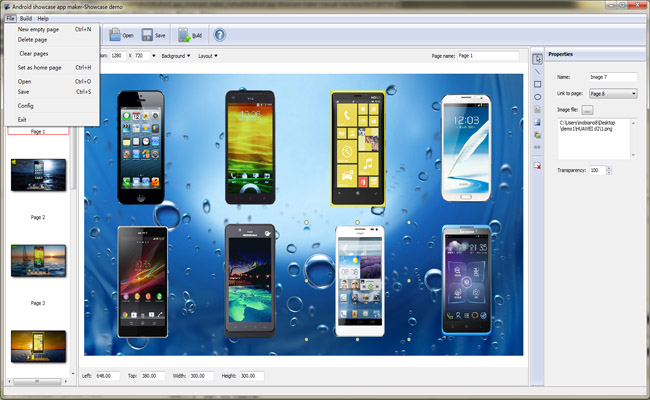Screen dimensions: 650x400
Task: Click the Save toolbar button
Action: click(153, 35)
